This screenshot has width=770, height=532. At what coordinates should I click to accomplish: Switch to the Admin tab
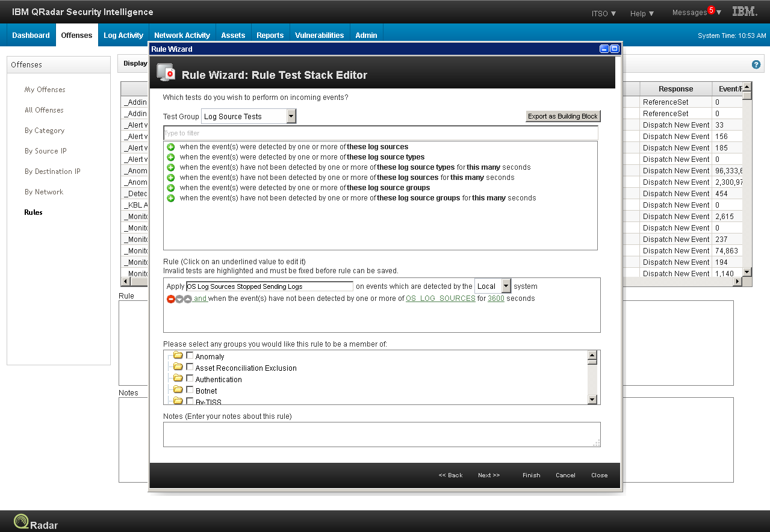click(x=366, y=35)
